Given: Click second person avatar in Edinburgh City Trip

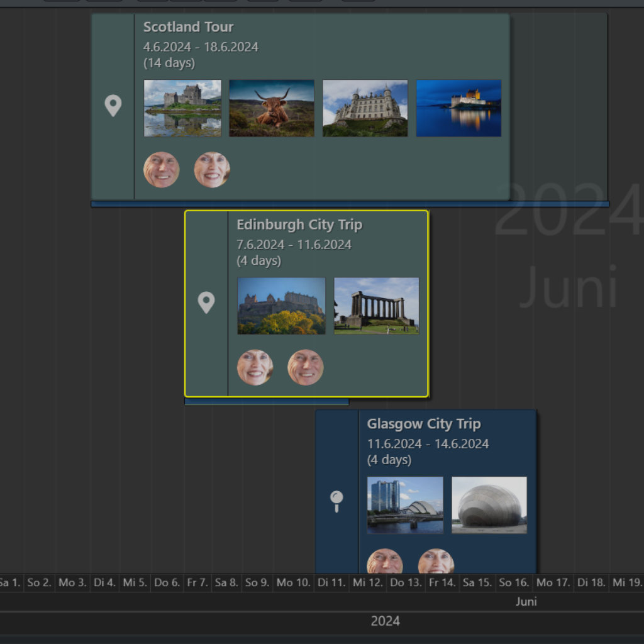Looking at the screenshot, I should [306, 367].
